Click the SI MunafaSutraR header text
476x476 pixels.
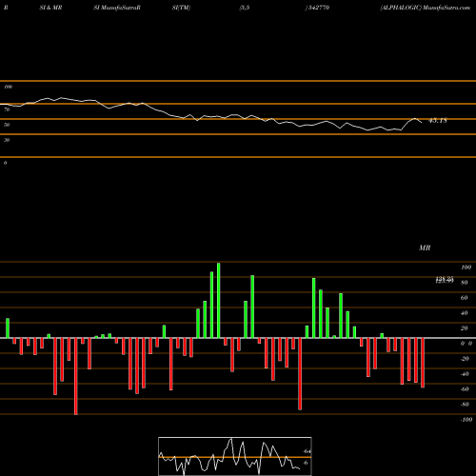point(117,8)
